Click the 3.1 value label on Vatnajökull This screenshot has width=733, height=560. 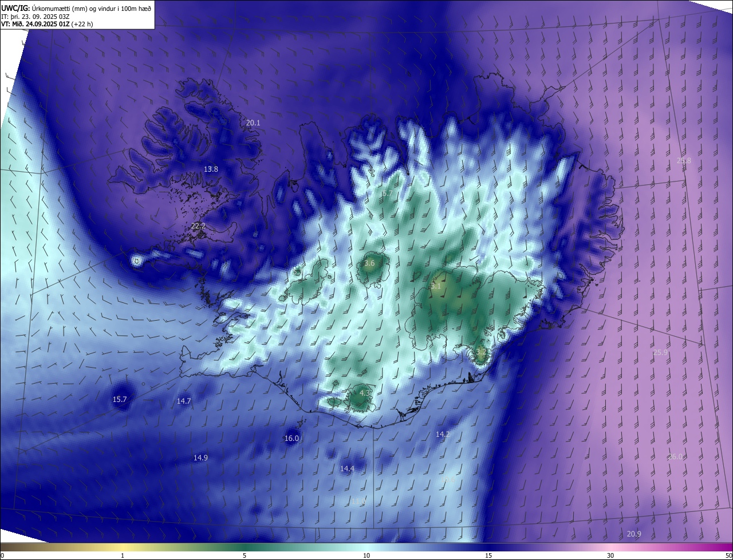pos(436,286)
